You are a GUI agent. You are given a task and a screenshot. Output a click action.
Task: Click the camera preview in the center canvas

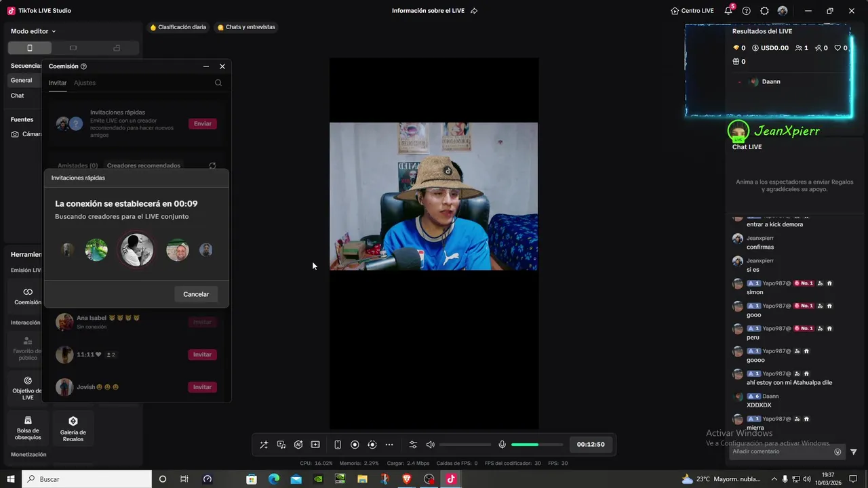pos(433,197)
